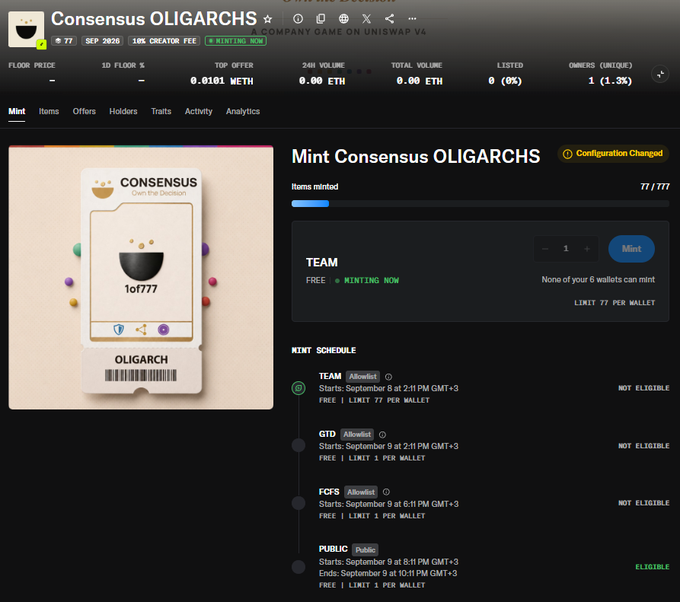The height and width of the screenshot is (602, 680).
Task: Click the Allowlist tag on FCFS stage
Action: point(361,492)
